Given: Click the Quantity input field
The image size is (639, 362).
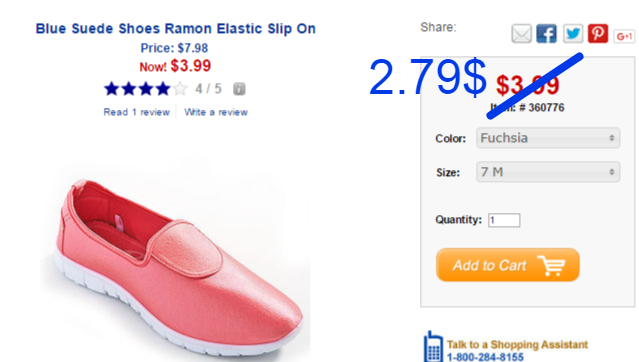Looking at the screenshot, I should tap(504, 220).
